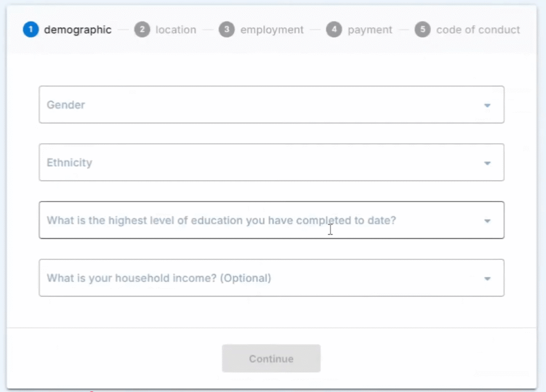Click the household income caret icon
This screenshot has width=546, height=392.
click(487, 279)
